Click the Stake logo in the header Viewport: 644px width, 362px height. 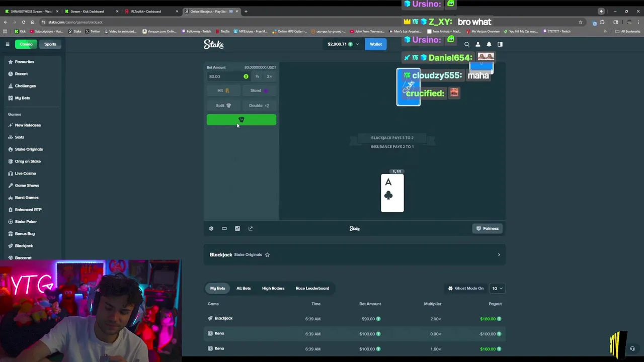[214, 44]
